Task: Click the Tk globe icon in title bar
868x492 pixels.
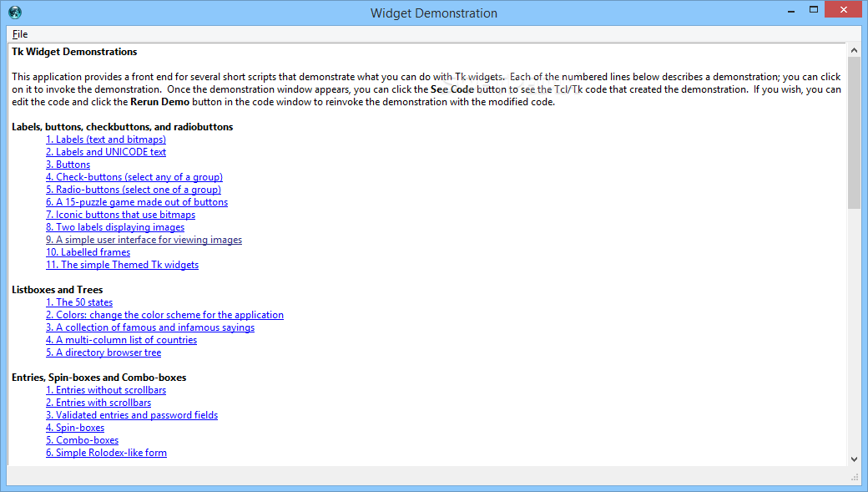Action: click(x=15, y=13)
